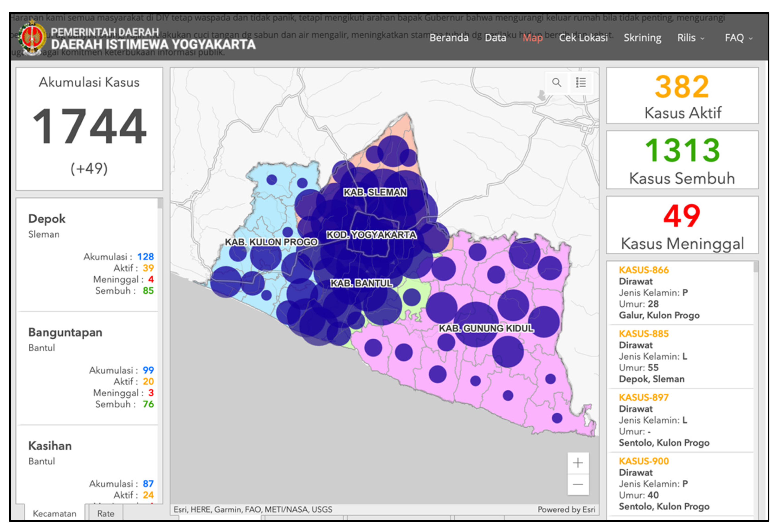Click the case list scrollbar
This screenshot has height=532, width=781.
pyautogui.click(x=756, y=267)
